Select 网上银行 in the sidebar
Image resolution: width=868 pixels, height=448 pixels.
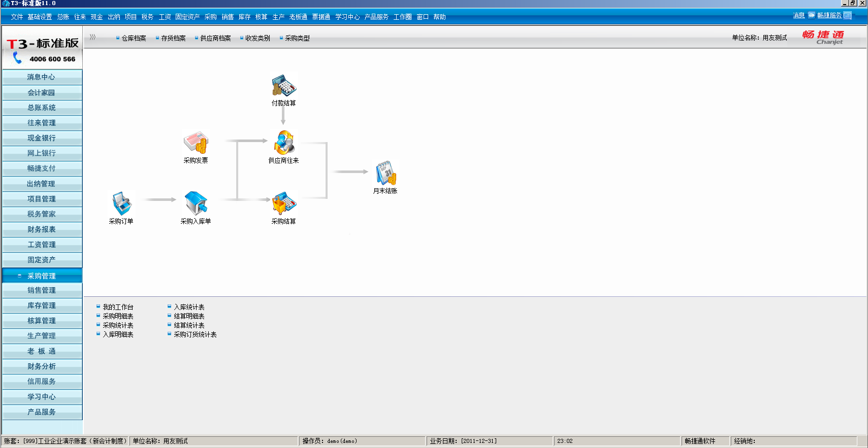click(42, 153)
